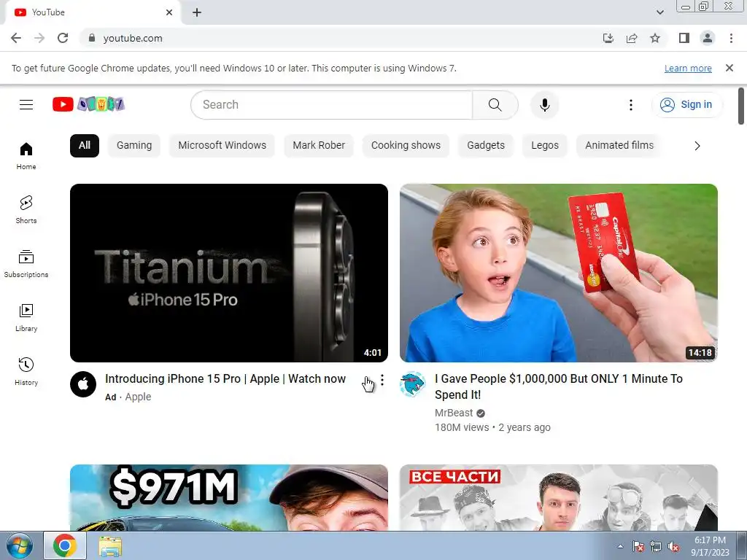Open the ВСЕ ЧАСТИ video thumbnail

tap(558, 497)
